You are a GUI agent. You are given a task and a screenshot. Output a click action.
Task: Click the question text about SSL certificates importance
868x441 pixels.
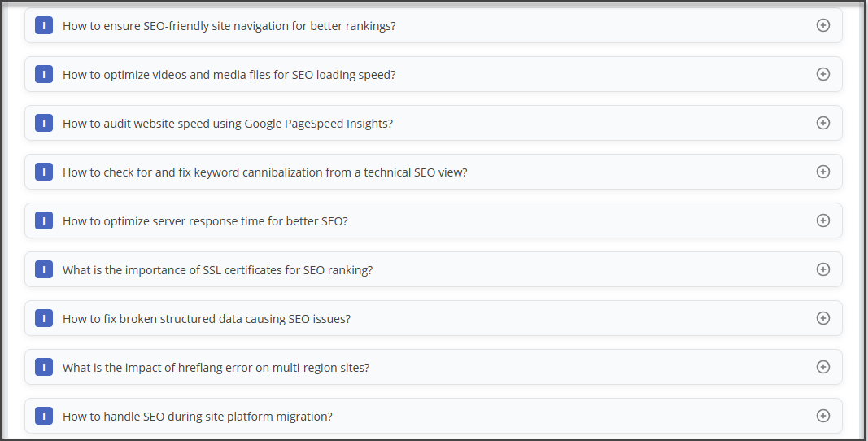[x=217, y=270]
